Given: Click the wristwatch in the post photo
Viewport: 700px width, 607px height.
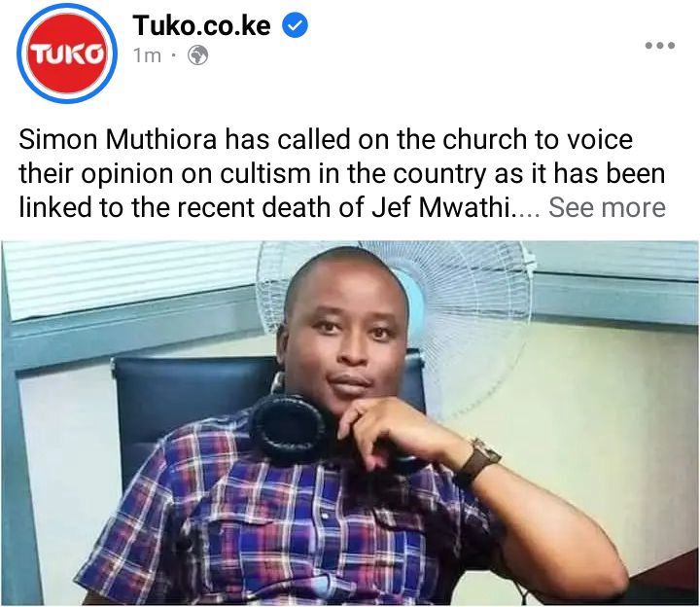Looking at the screenshot, I should (x=480, y=460).
